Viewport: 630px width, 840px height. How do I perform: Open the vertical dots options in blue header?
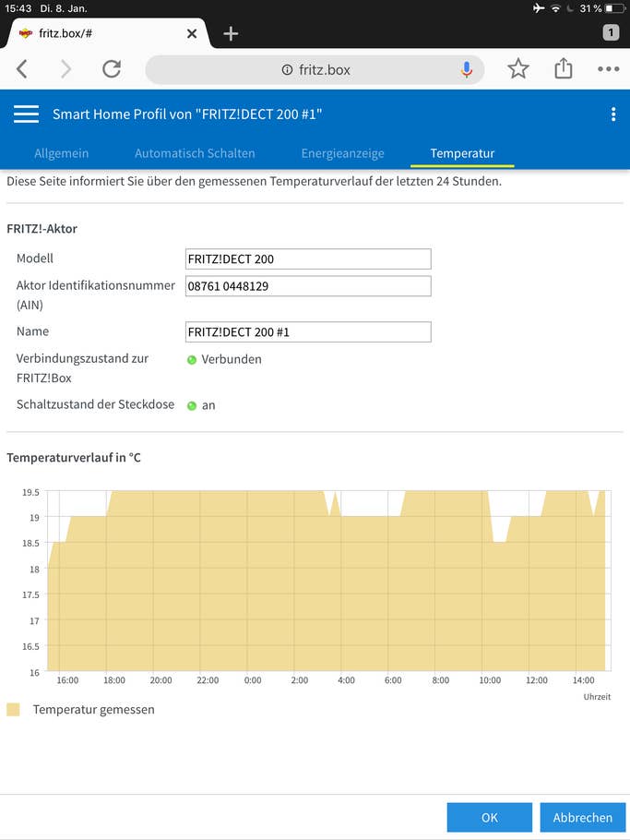click(613, 114)
